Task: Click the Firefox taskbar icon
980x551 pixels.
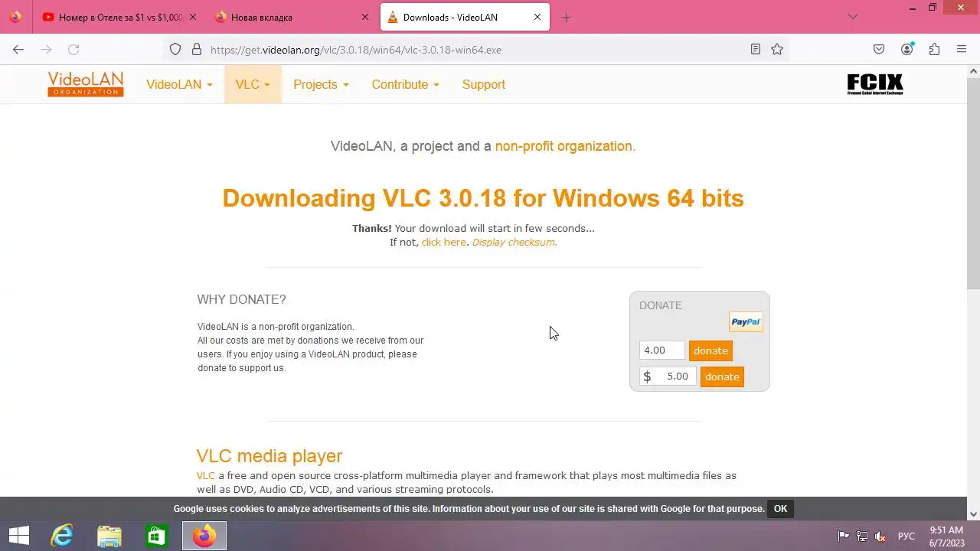Action: pyautogui.click(x=204, y=536)
